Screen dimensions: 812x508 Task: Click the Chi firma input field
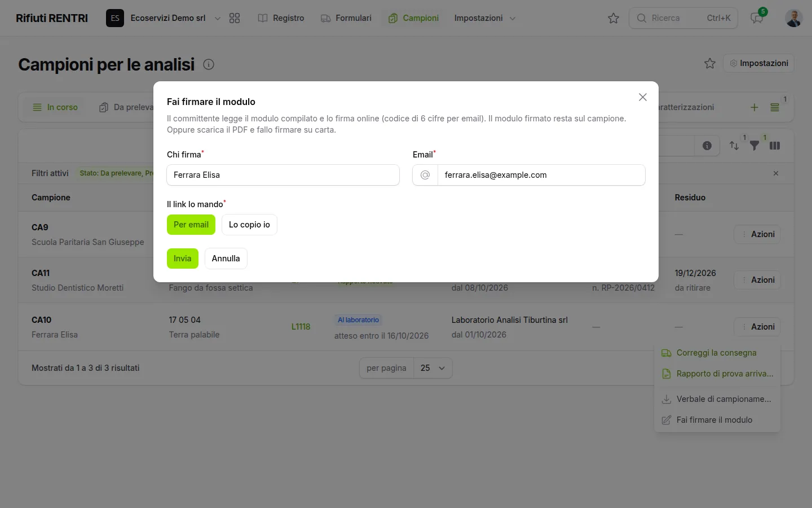pos(283,175)
